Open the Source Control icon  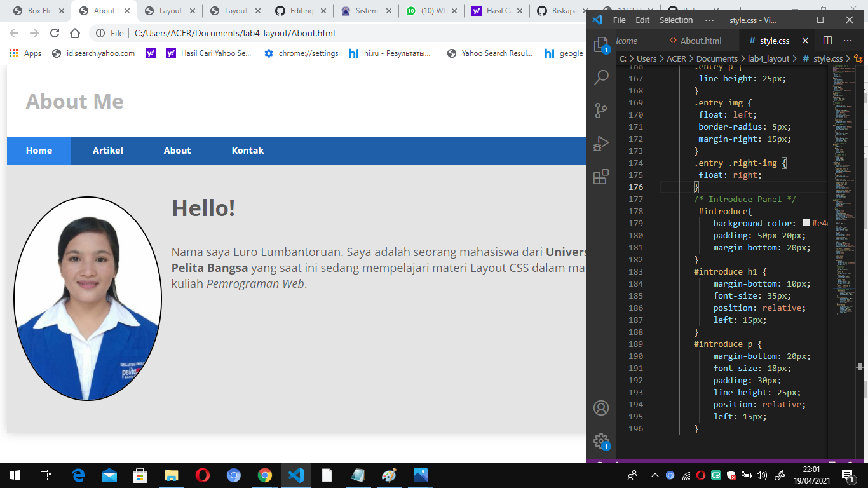pyautogui.click(x=602, y=111)
